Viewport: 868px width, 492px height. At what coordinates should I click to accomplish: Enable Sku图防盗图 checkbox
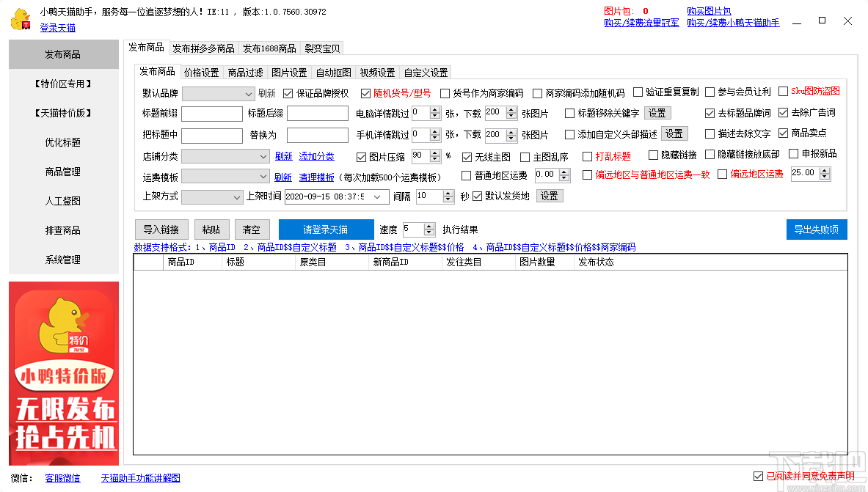point(783,92)
